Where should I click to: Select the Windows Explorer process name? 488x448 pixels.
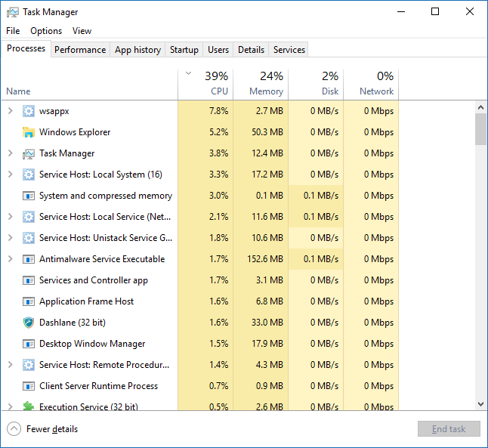pos(75,132)
